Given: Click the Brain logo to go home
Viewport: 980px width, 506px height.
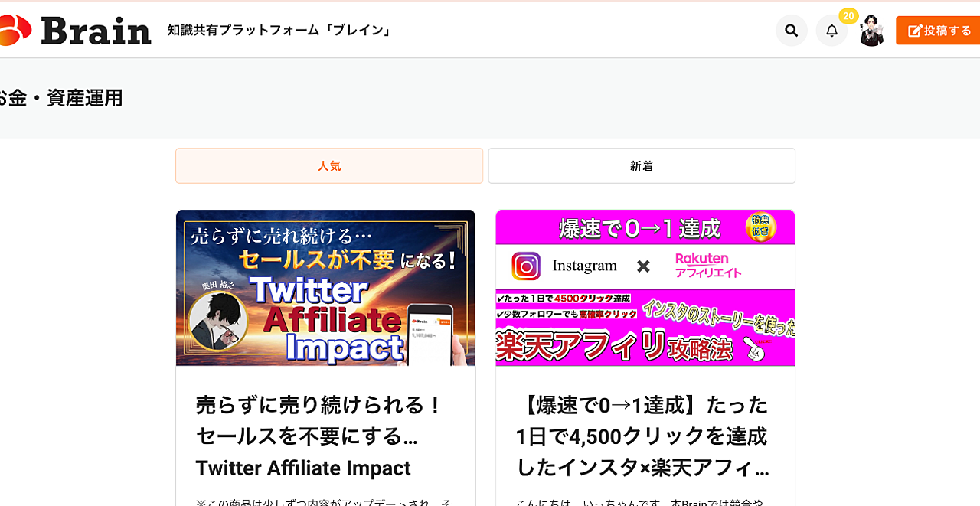Looking at the screenshot, I should click(76, 31).
